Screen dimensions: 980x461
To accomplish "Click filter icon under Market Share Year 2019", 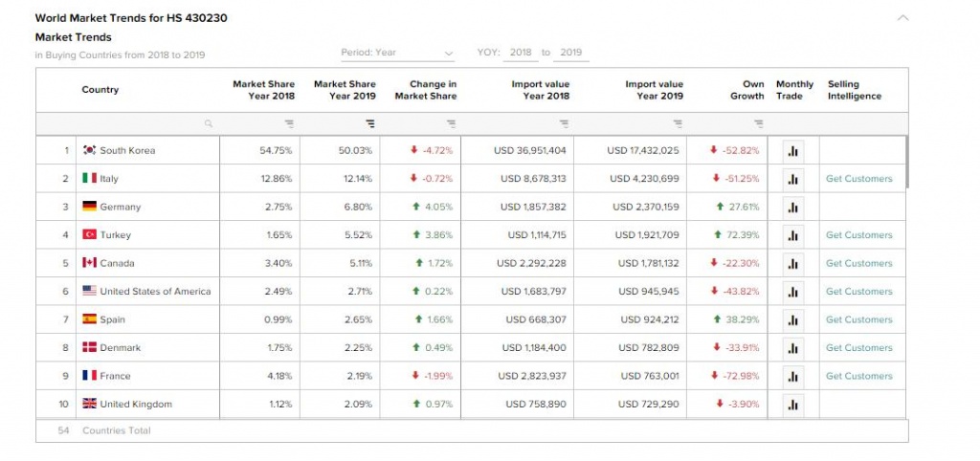I will click(x=370, y=123).
